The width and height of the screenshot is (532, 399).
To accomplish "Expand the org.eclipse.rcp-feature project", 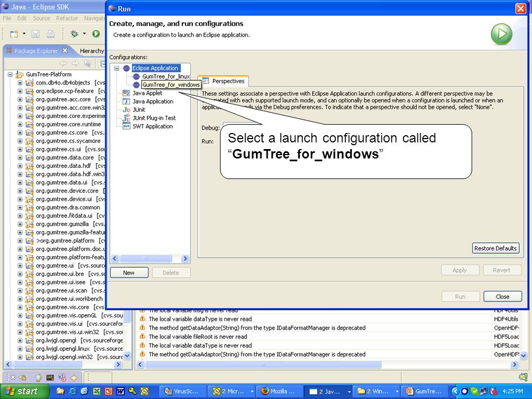I will pos(20,91).
